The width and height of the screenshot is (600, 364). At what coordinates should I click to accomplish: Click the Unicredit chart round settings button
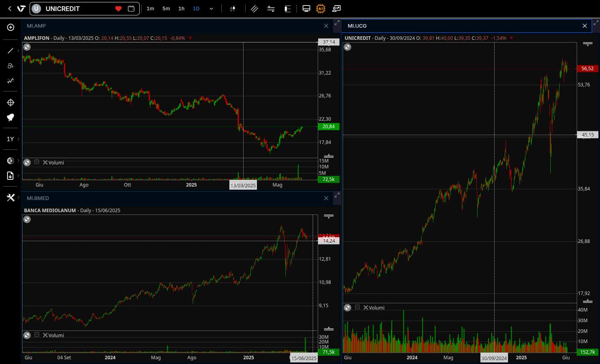tap(347, 47)
